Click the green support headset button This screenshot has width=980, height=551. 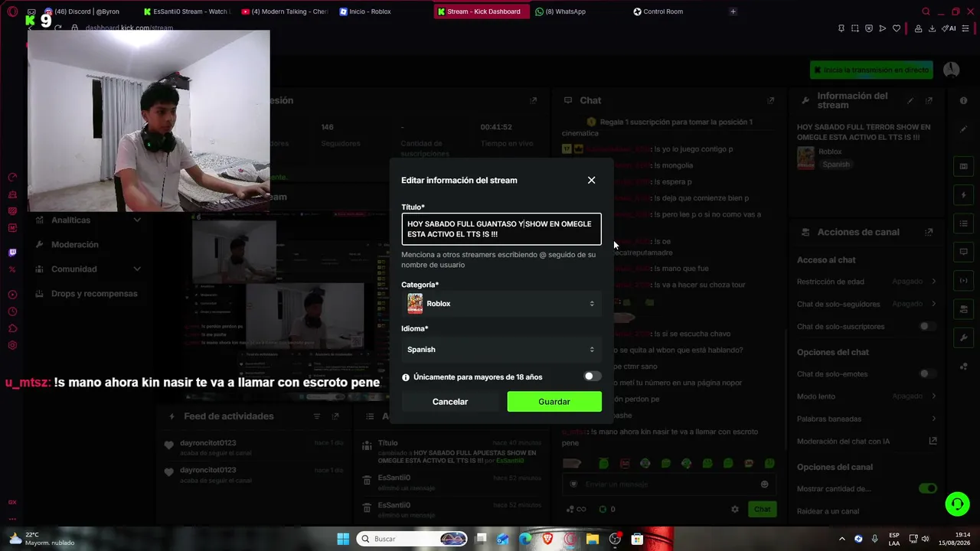(957, 503)
